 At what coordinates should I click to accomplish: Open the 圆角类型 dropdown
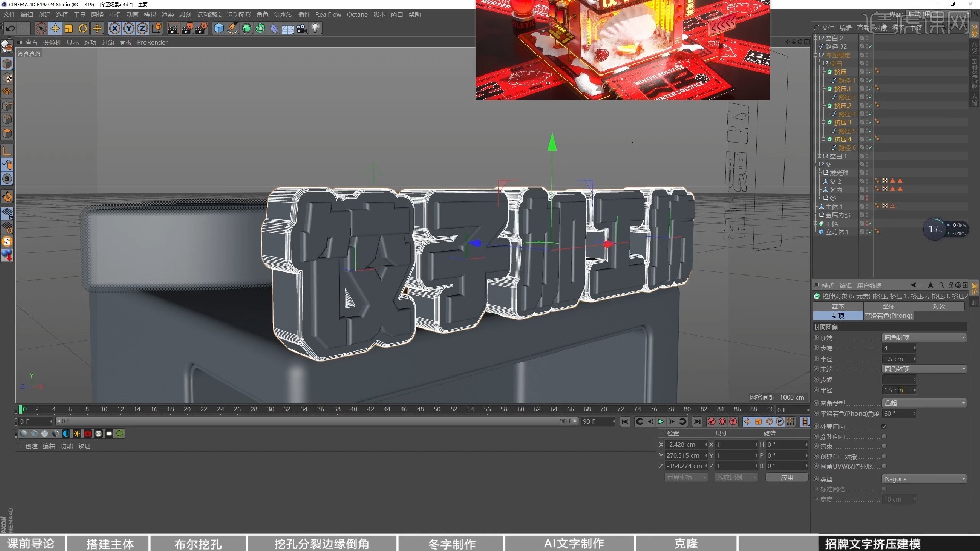[924, 403]
